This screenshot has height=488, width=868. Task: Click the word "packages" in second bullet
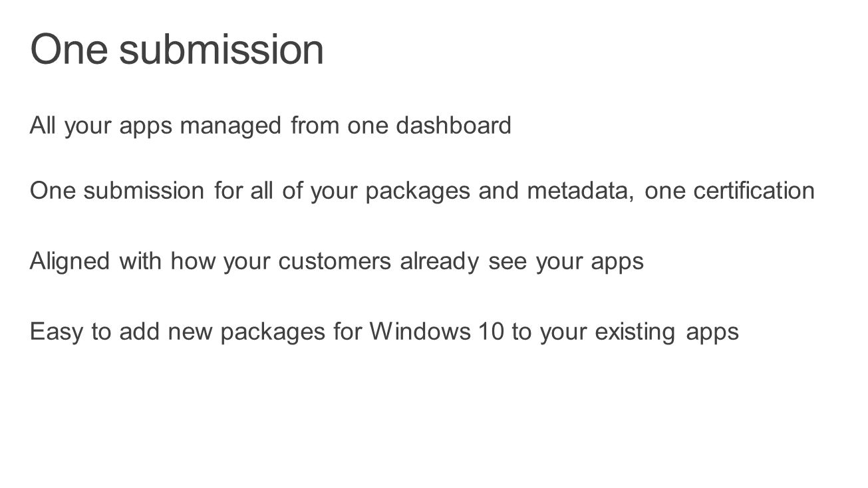pyautogui.click(x=418, y=191)
